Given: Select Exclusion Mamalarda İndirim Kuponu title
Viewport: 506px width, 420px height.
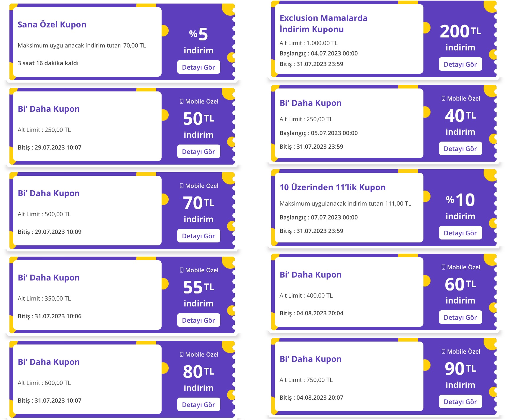Looking at the screenshot, I should pos(323,24).
